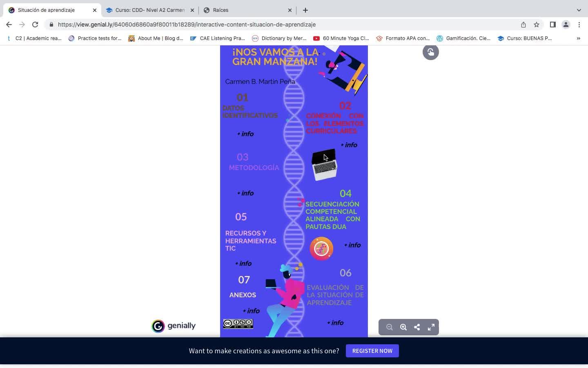Open +info under Anexos
The width and height of the screenshot is (588, 368).
click(251, 311)
